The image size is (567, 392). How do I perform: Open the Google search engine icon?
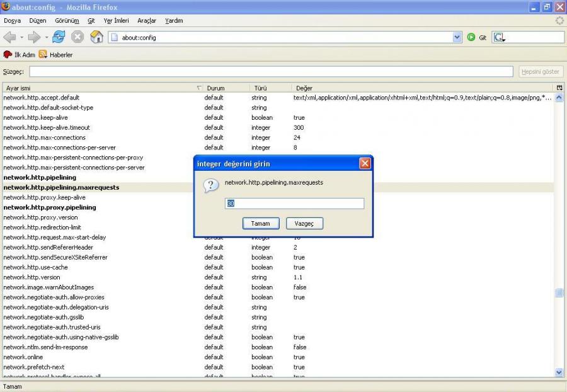pyautogui.click(x=499, y=37)
